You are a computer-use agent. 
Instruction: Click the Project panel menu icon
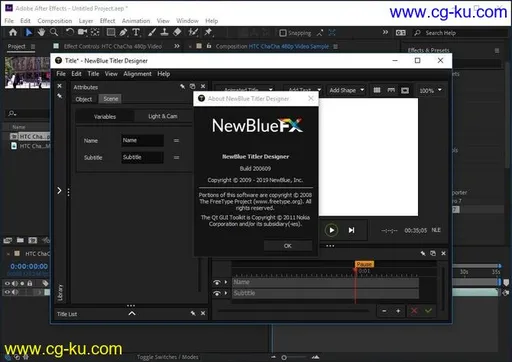click(33, 46)
